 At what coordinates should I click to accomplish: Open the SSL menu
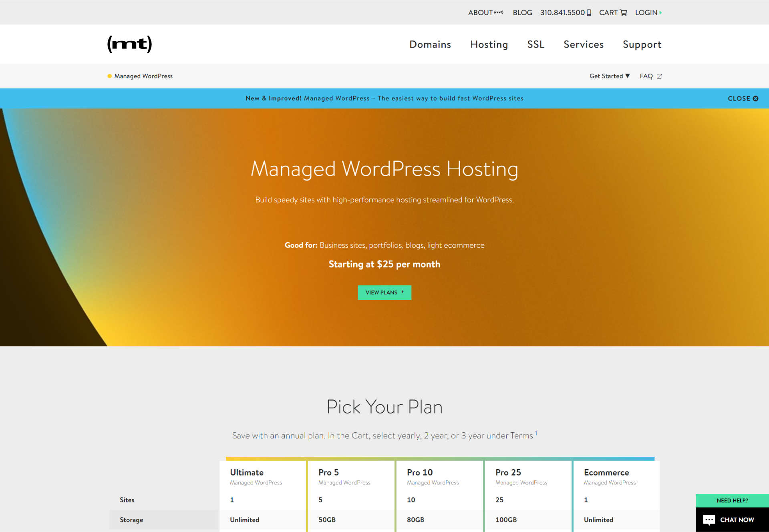pyautogui.click(x=536, y=44)
